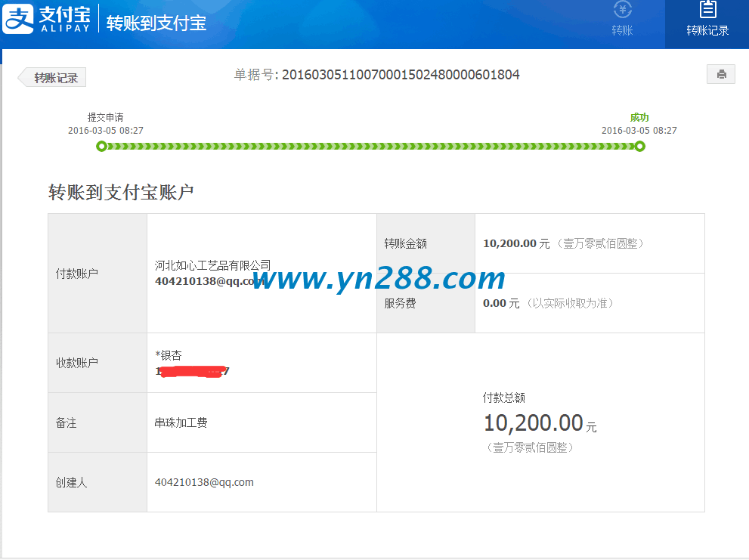
Task: Click the 付款总额 amount 10,200.00
Action: (533, 422)
